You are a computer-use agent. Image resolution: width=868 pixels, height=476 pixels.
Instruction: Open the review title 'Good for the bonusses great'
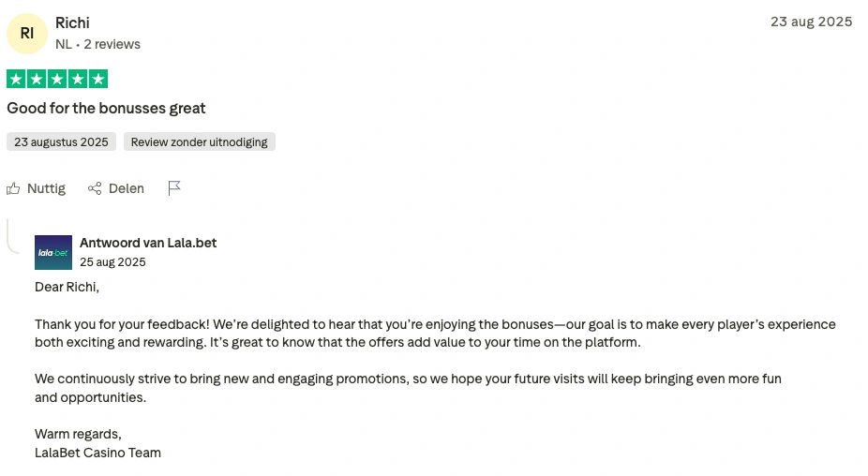click(x=106, y=109)
